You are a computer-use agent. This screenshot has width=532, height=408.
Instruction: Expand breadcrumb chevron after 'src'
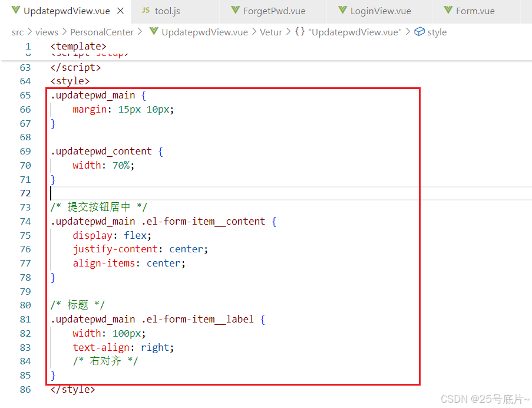29,32
